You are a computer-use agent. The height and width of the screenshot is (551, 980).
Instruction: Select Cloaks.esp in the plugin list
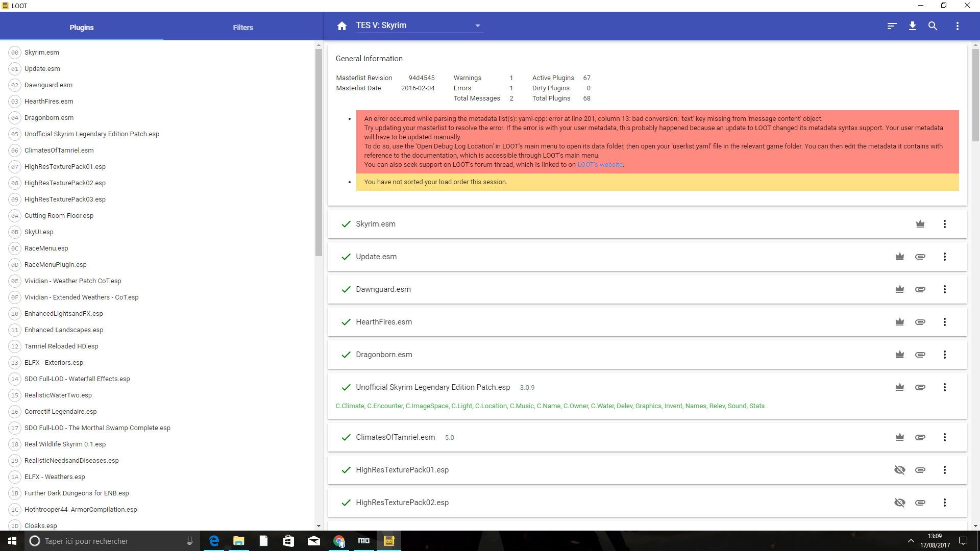(x=158, y=525)
